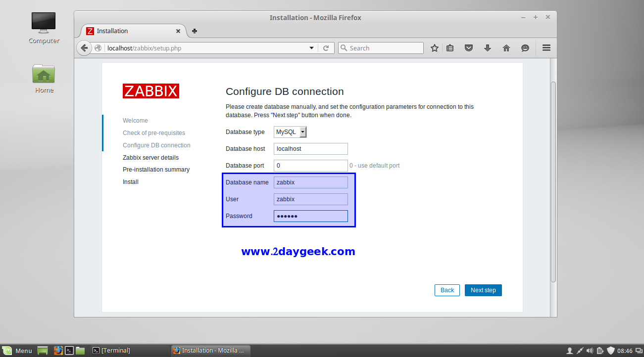Launch terminal from taskbar launcher icon
This screenshot has width=644, height=357.
[70, 351]
